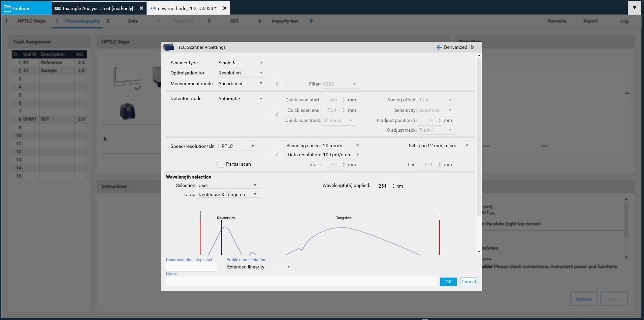
Task: Collapse the Filter section with the chevron arrow
Action: pyautogui.click(x=277, y=84)
